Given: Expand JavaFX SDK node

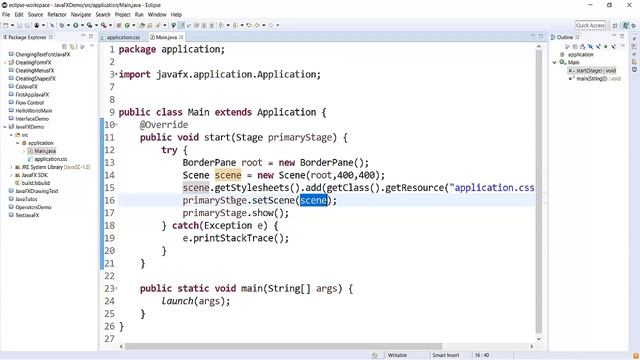Looking at the screenshot, I should pos(11,175).
